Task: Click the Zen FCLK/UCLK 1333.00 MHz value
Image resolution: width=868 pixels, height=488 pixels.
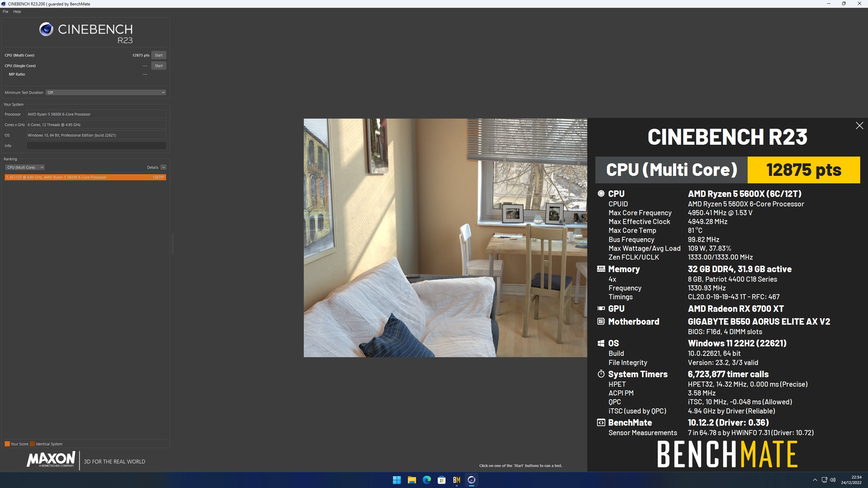Action: [x=720, y=257]
